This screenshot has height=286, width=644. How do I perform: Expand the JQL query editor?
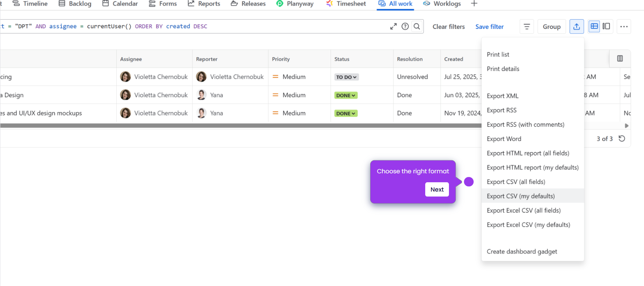pyautogui.click(x=394, y=27)
